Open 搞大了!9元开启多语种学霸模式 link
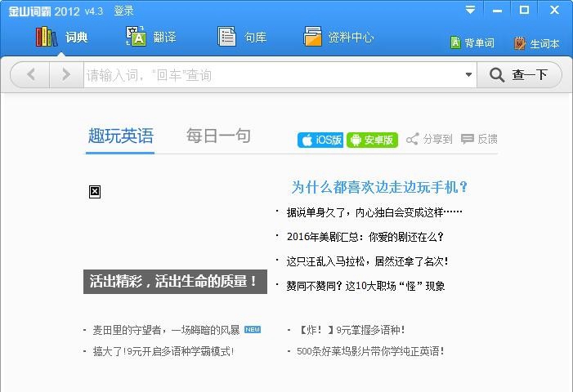573x392 pixels. tap(163, 351)
